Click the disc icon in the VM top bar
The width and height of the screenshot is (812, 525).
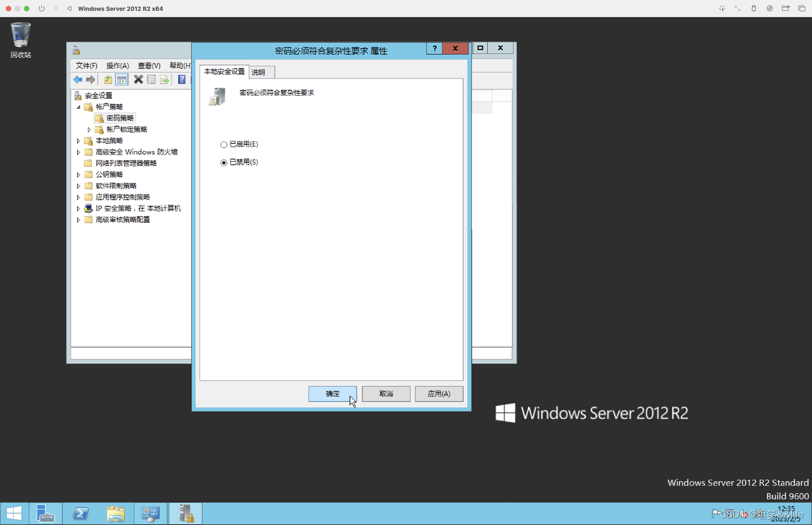pyautogui.click(x=770, y=8)
